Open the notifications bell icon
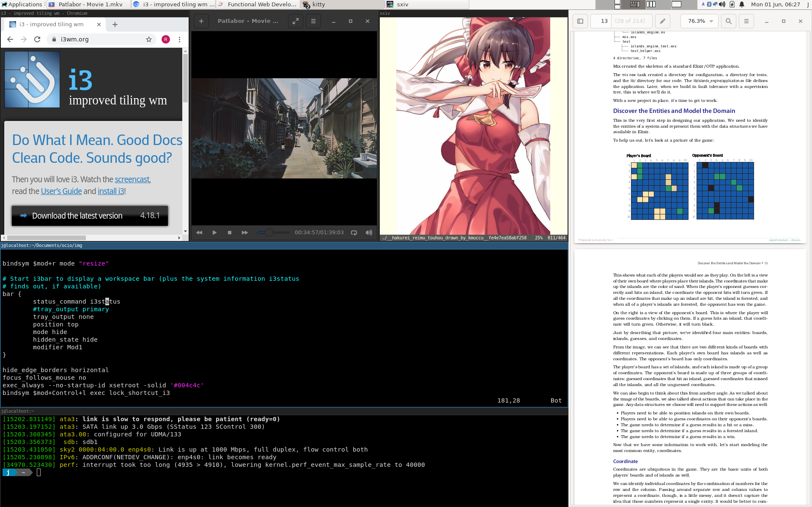 pos(742,4)
